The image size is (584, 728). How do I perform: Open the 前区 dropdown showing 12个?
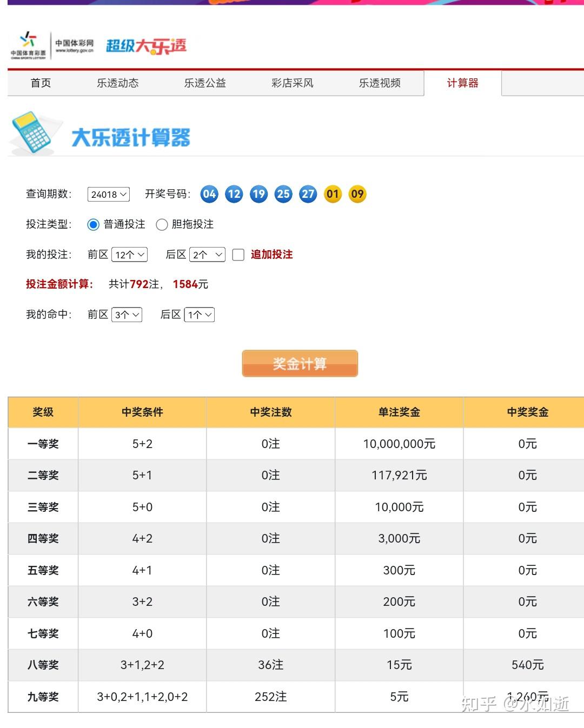tap(129, 254)
